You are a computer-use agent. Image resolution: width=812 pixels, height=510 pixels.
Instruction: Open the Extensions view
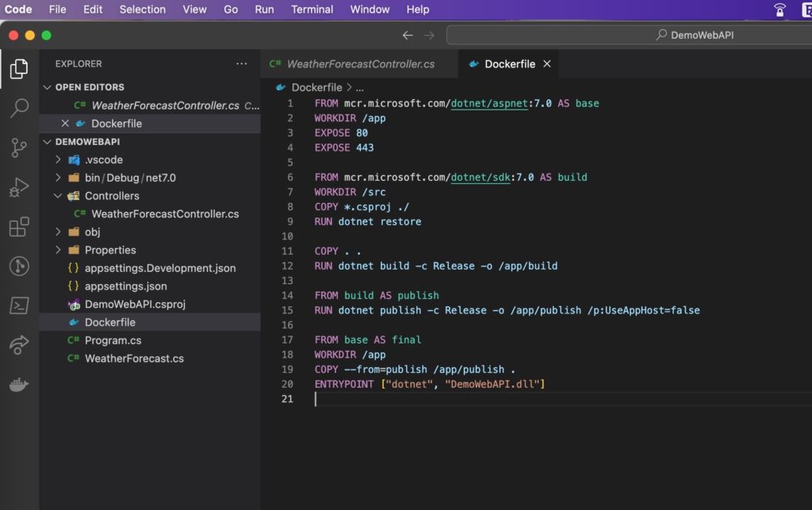(x=19, y=227)
